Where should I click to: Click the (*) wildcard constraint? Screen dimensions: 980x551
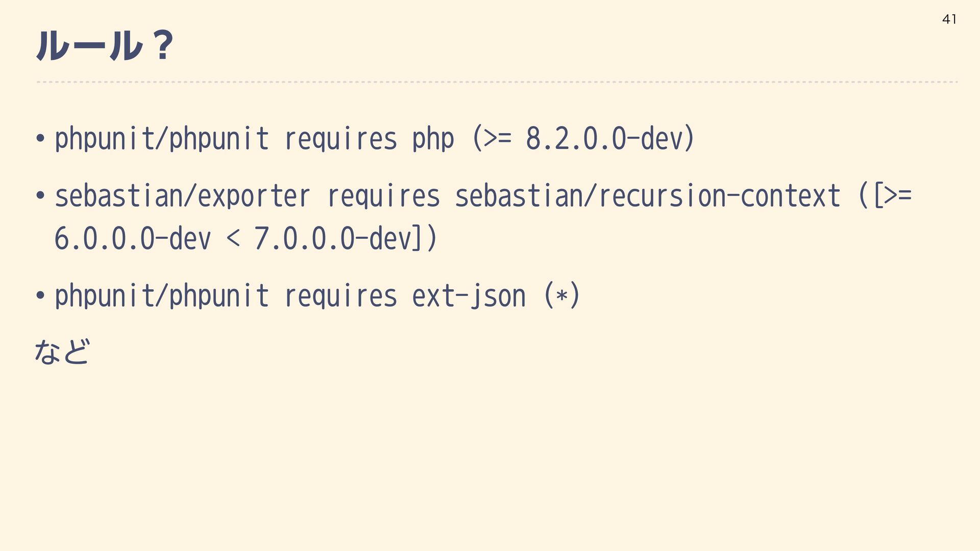coord(561,296)
